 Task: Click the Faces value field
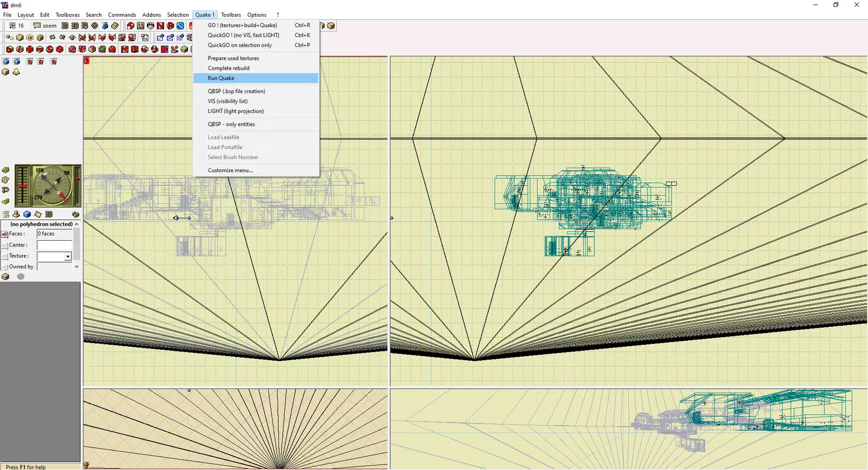[55, 234]
